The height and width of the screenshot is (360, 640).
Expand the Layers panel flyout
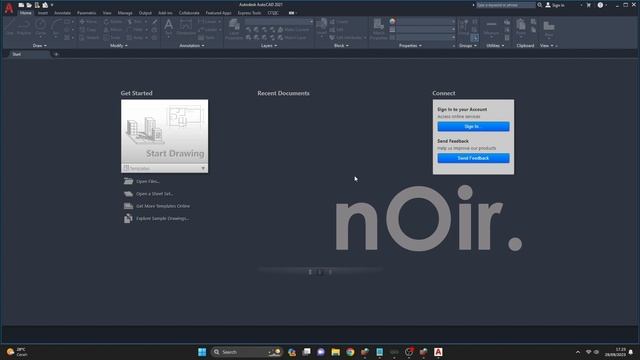click(269, 46)
